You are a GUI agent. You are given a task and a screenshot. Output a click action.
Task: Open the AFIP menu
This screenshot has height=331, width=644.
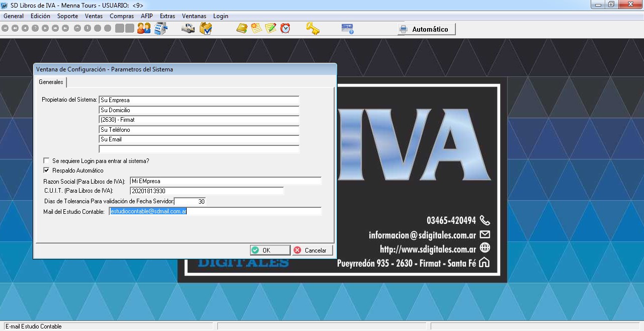click(146, 16)
